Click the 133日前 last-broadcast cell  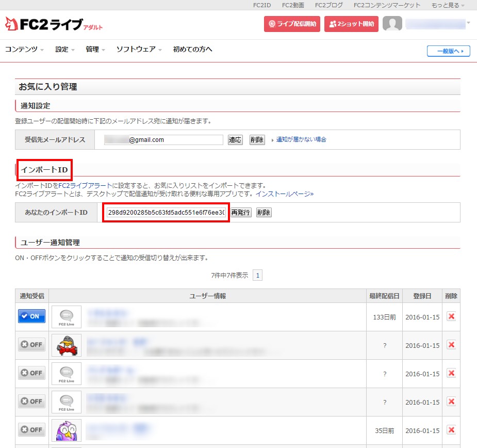[385, 317]
